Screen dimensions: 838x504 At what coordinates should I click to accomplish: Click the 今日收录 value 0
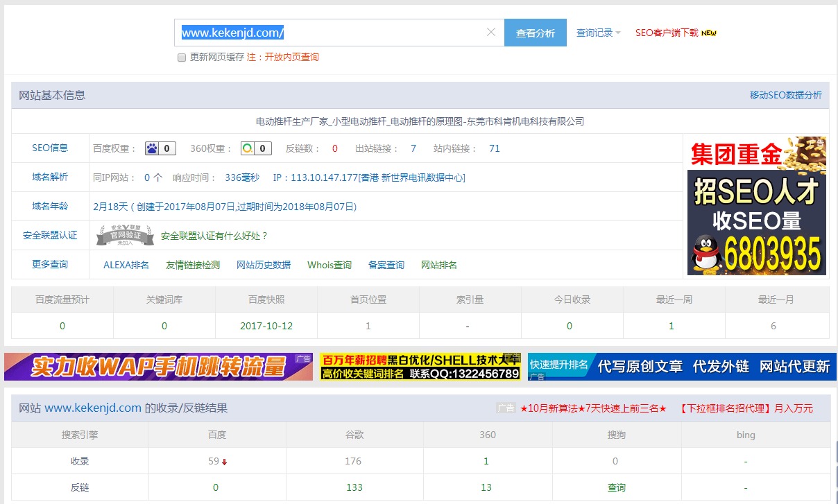(x=570, y=326)
